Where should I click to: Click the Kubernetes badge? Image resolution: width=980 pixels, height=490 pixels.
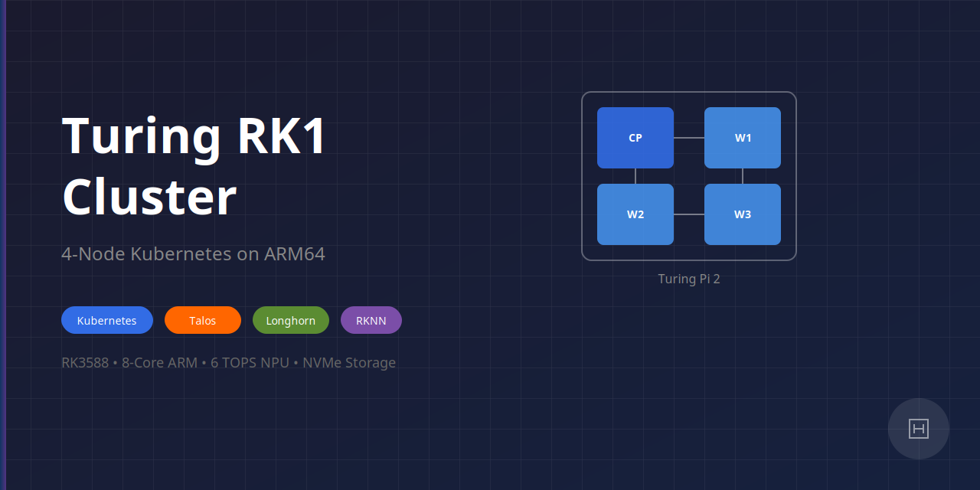107,320
